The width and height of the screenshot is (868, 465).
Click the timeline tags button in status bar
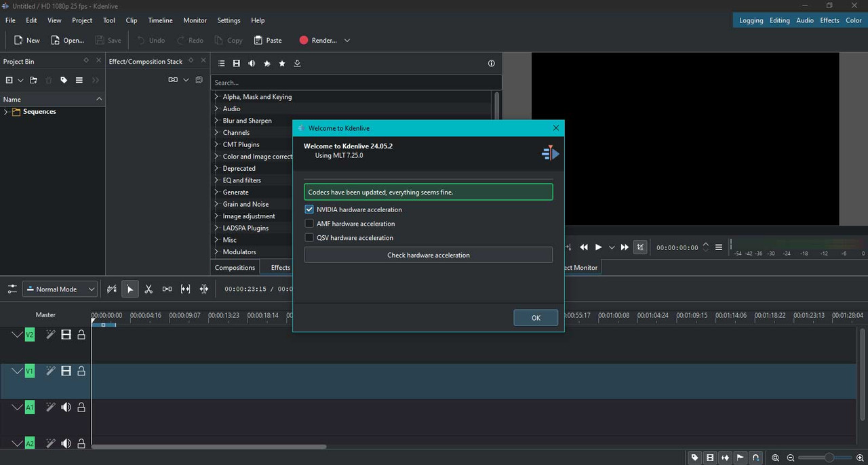694,458
